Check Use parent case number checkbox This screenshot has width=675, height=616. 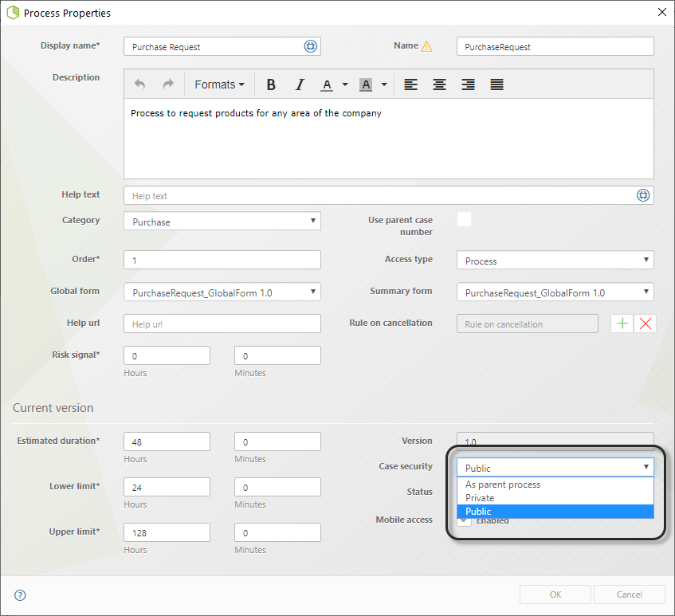coord(464,219)
